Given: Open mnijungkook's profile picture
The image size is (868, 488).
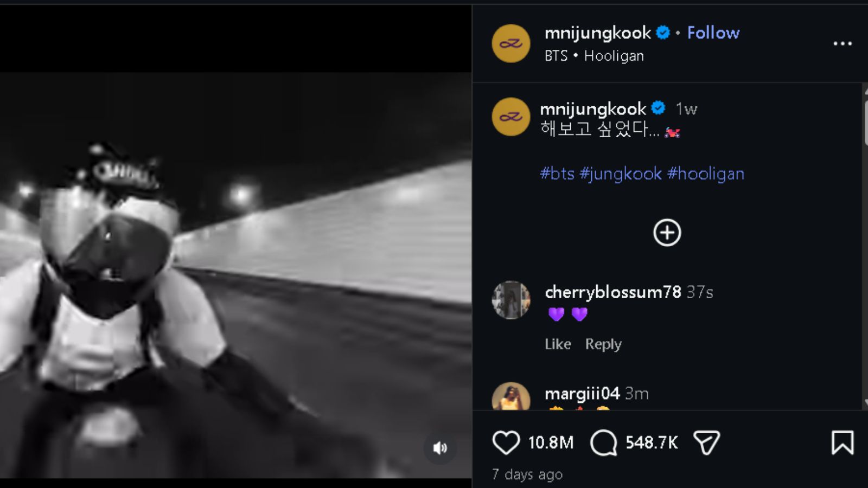Looking at the screenshot, I should tap(510, 43).
